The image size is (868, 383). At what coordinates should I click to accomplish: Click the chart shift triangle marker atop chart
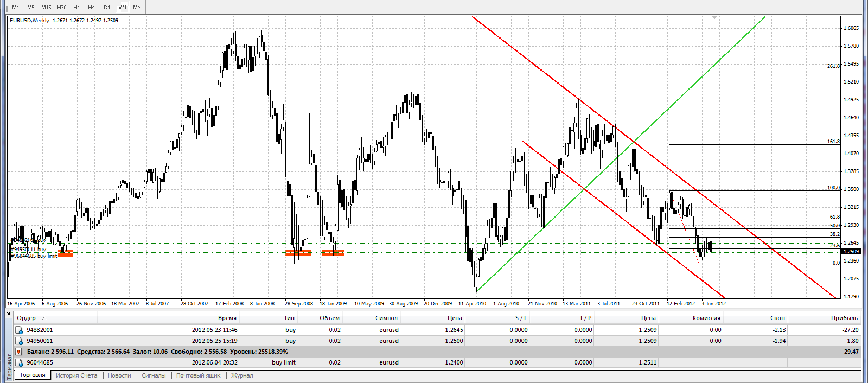pyautogui.click(x=715, y=18)
